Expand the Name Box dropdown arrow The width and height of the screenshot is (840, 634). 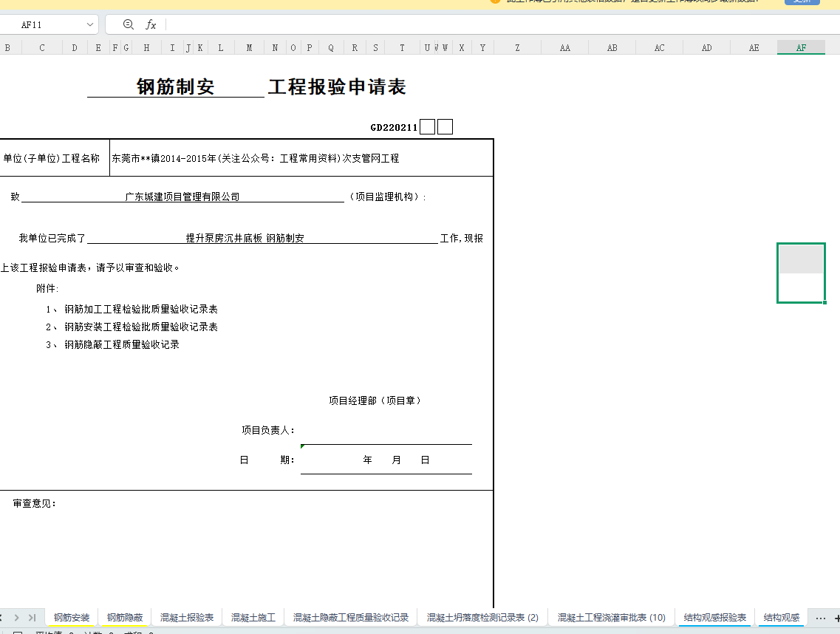click(90, 24)
